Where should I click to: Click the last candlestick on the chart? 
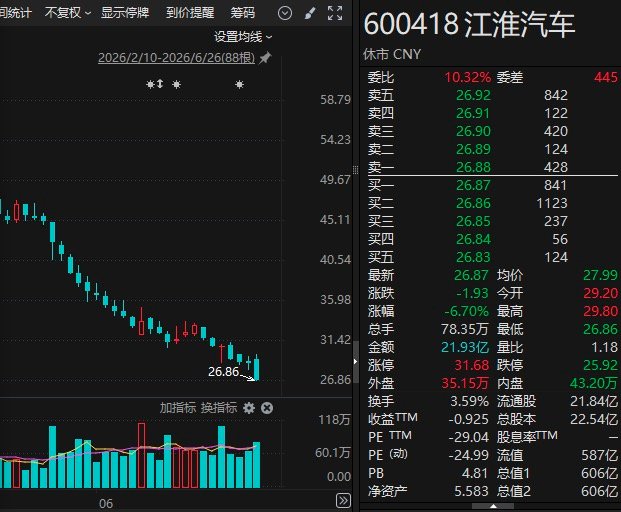click(x=257, y=368)
